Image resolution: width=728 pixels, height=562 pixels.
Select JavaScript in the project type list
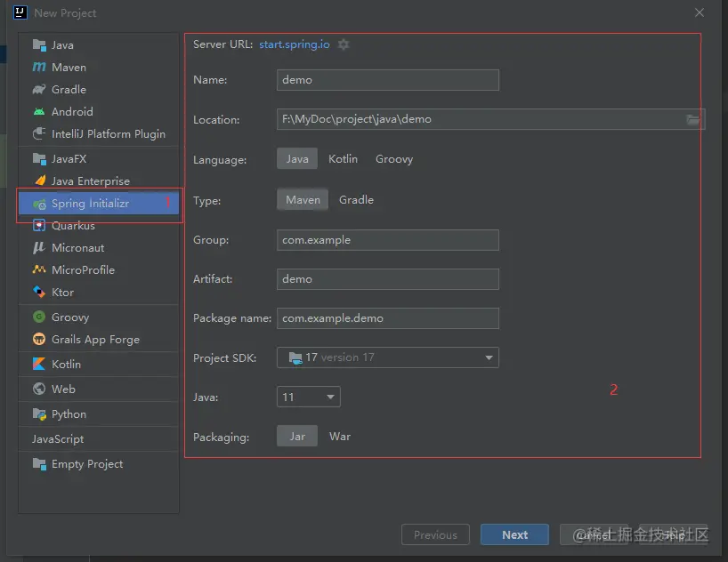point(99,439)
